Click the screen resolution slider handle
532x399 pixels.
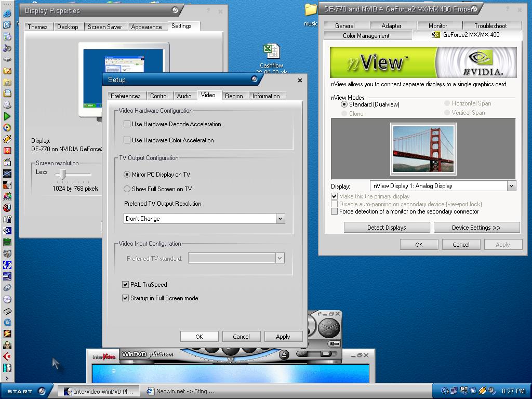click(x=62, y=174)
